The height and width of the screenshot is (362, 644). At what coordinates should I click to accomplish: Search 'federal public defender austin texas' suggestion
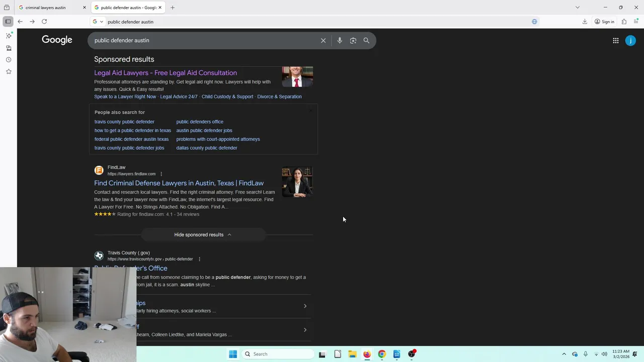[x=131, y=139]
